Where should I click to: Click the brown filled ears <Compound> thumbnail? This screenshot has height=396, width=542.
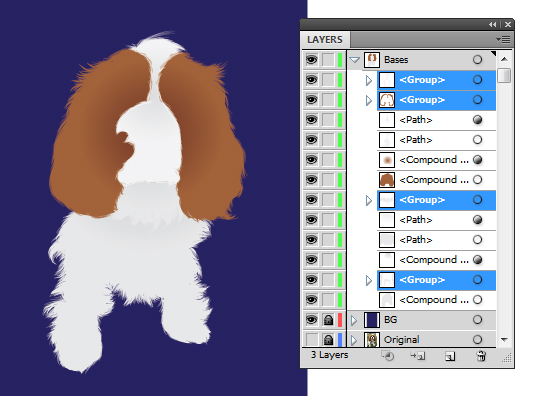tap(387, 180)
